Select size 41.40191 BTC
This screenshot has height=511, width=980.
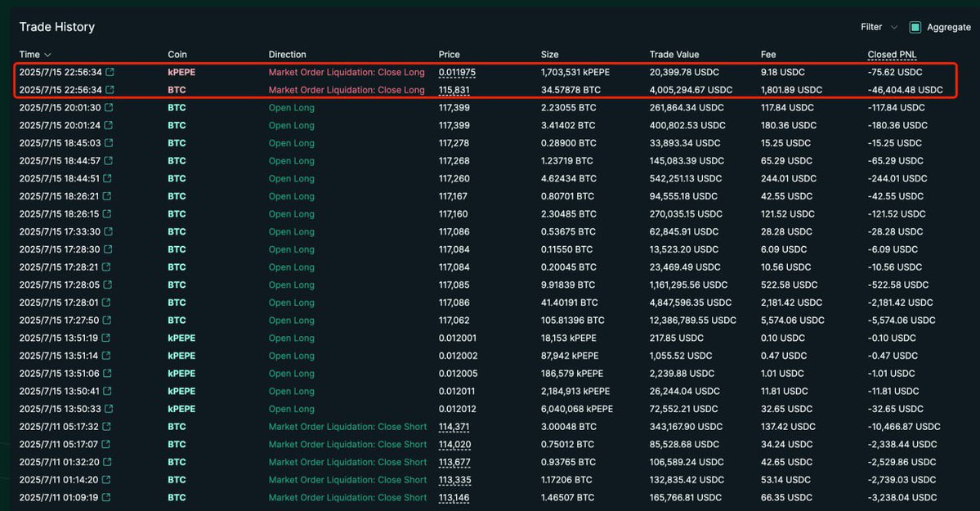tap(569, 302)
